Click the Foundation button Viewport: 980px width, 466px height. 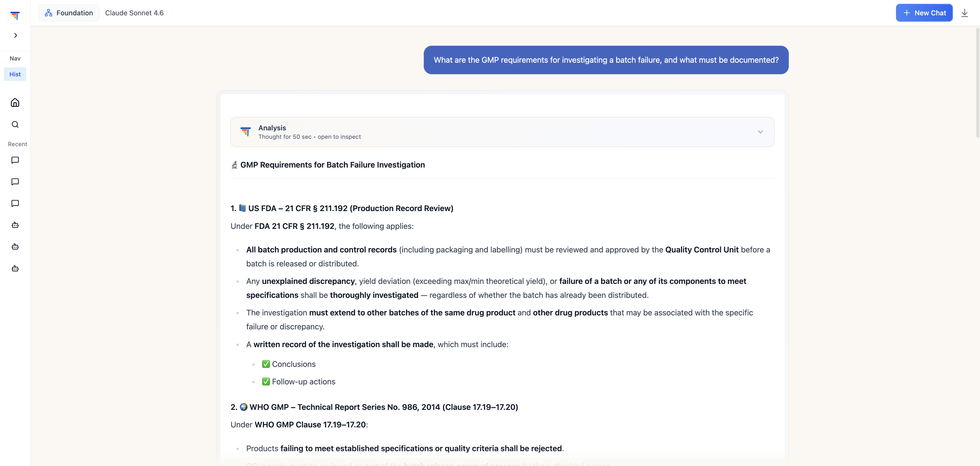[69, 13]
